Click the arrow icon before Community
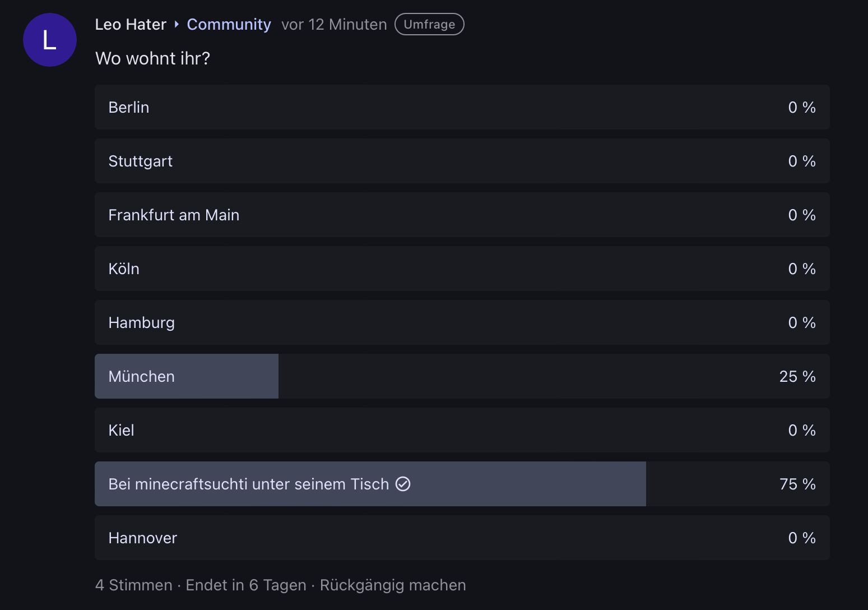 177,24
